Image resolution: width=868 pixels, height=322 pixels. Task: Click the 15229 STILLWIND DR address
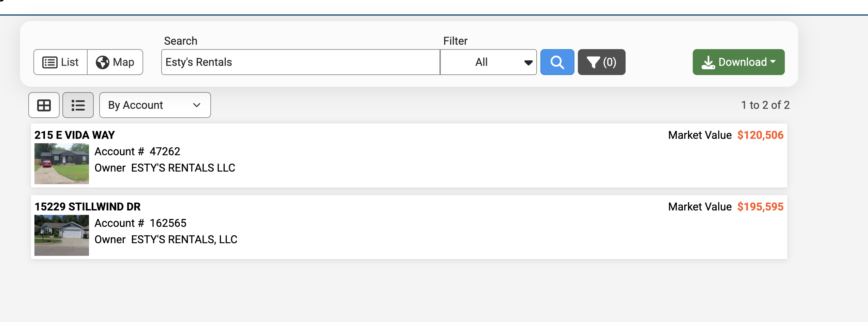(x=88, y=207)
